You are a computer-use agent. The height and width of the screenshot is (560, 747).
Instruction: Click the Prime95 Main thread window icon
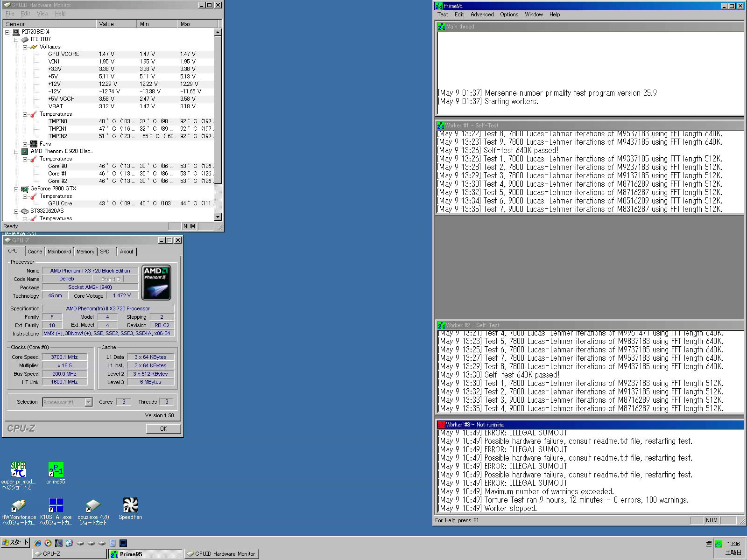tap(441, 27)
